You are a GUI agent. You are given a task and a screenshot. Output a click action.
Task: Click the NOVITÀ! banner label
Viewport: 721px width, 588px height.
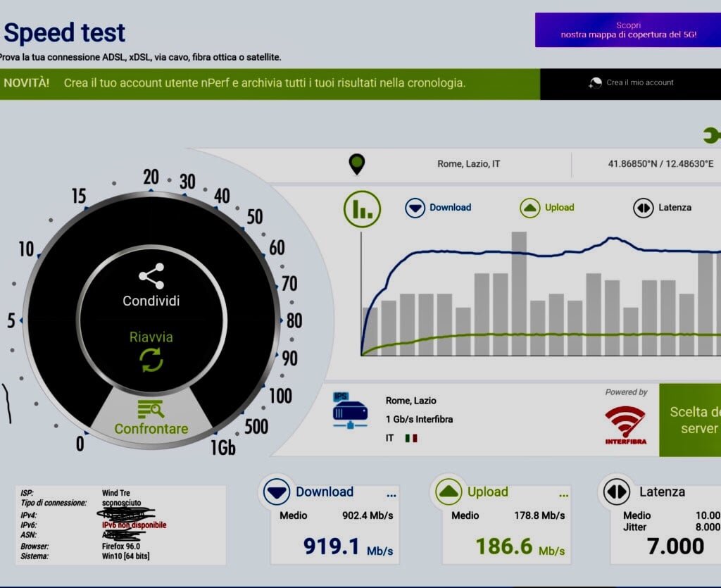[26, 83]
